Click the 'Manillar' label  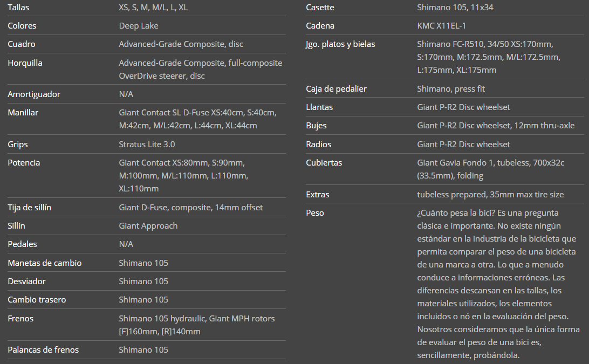(x=23, y=113)
